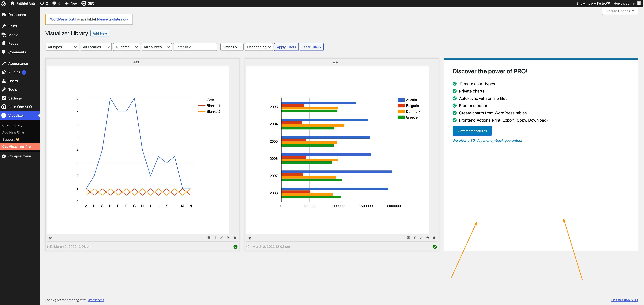Click scissors icon under chart #11
The image size is (644, 305).
pos(50,238)
